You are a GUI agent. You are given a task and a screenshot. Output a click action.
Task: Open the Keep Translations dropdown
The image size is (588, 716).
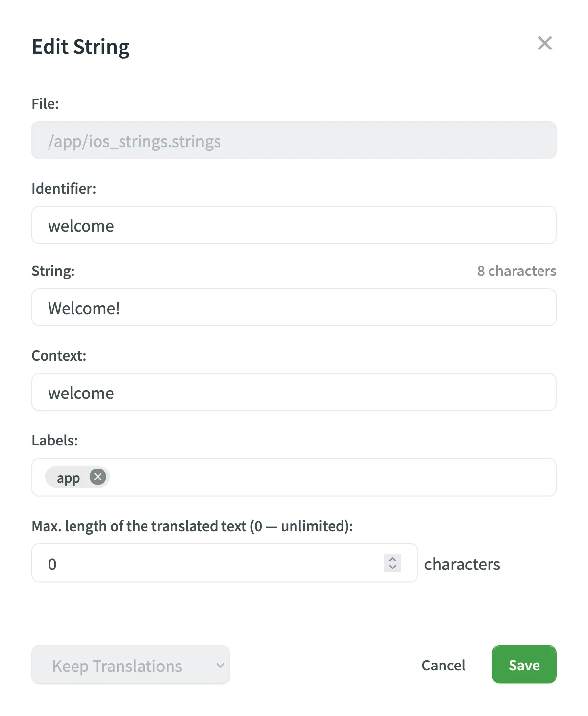130,665
